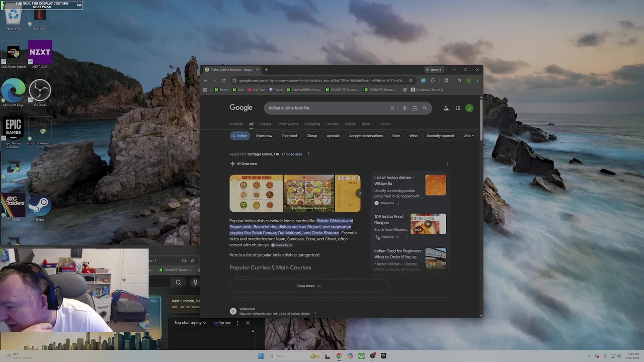Open AI Overview three-dot options
The image size is (644, 362).
(448, 164)
